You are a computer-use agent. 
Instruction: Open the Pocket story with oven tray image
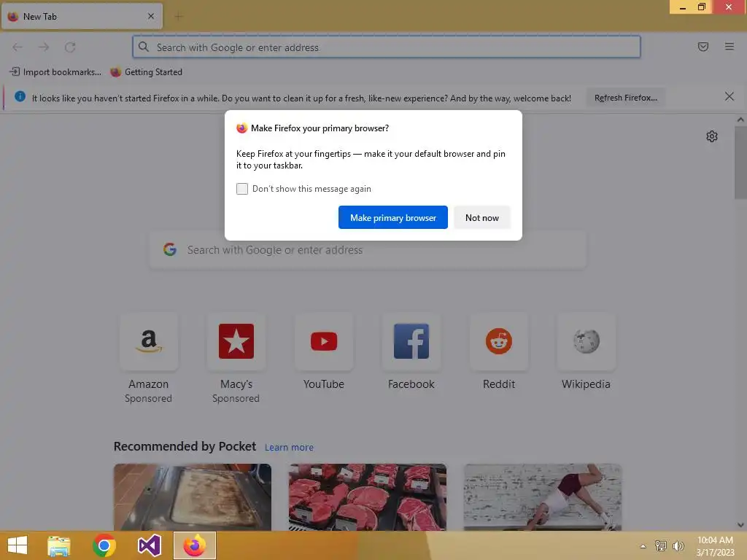click(193, 497)
